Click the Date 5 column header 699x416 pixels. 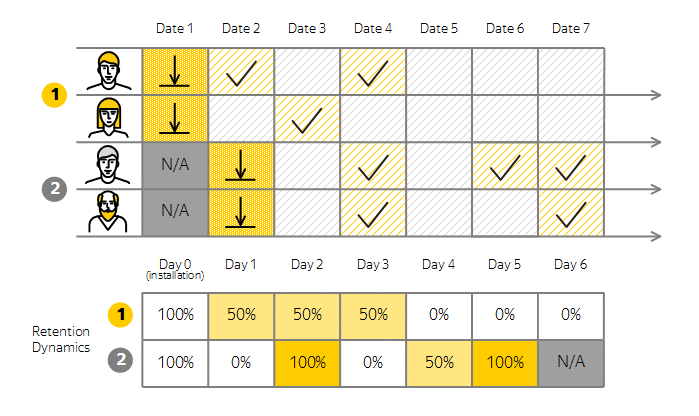pos(439,29)
